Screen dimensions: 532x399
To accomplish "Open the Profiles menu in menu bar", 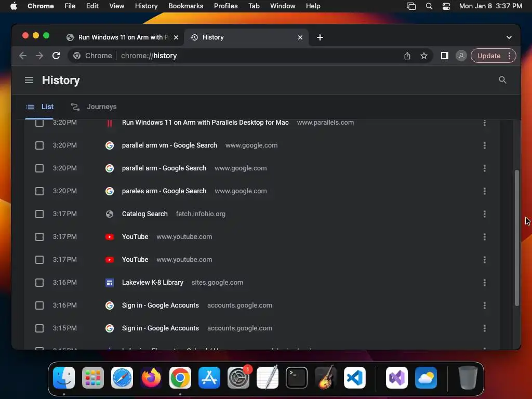I will coord(225,6).
